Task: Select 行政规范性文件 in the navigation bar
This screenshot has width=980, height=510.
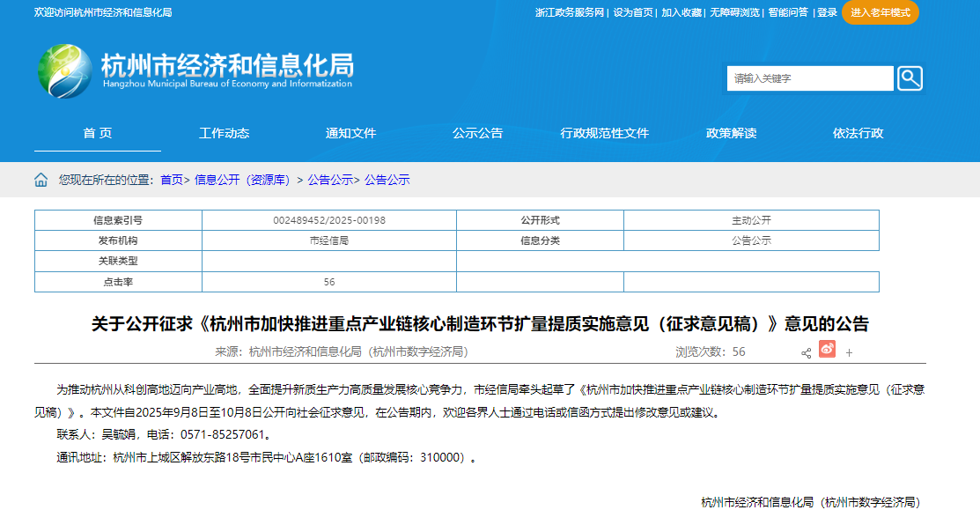Action: click(x=604, y=133)
